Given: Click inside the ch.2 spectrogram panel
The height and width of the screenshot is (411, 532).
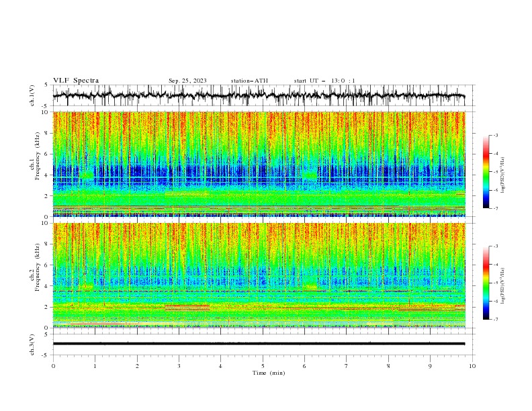Looking at the screenshot, I should tap(259, 275).
